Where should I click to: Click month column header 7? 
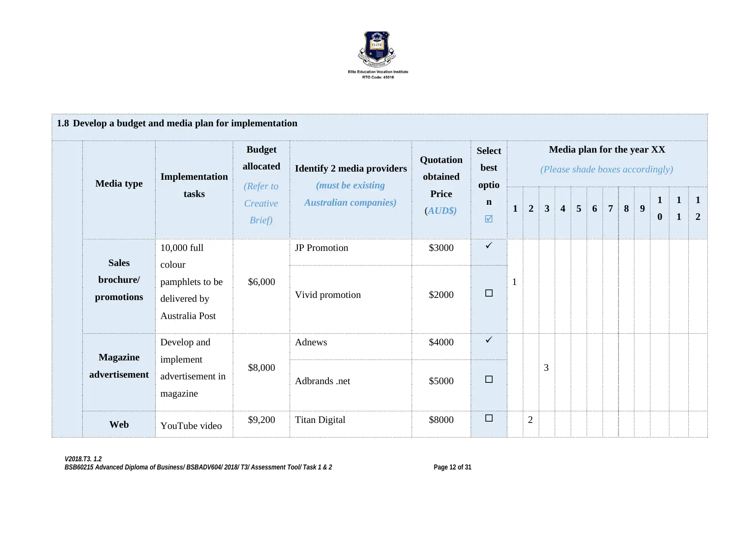[x=610, y=209]
